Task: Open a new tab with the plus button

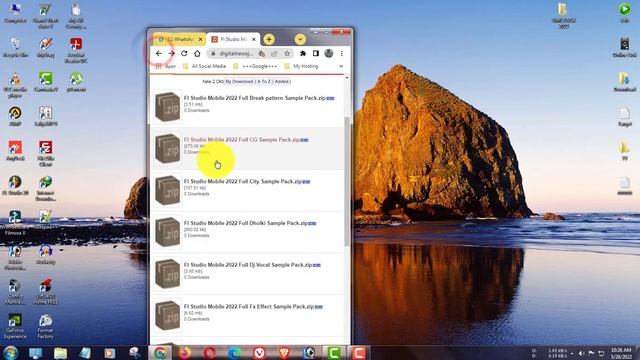Action: [269, 39]
